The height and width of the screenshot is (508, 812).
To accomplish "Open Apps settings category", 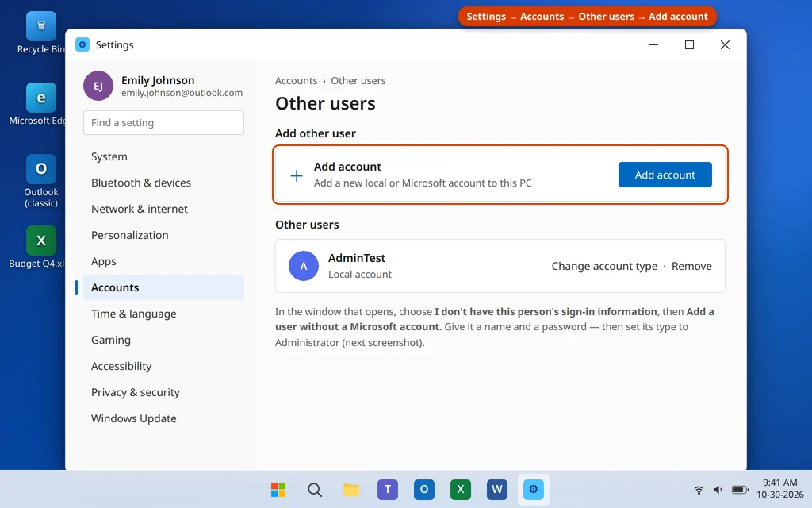I will pos(163,261).
